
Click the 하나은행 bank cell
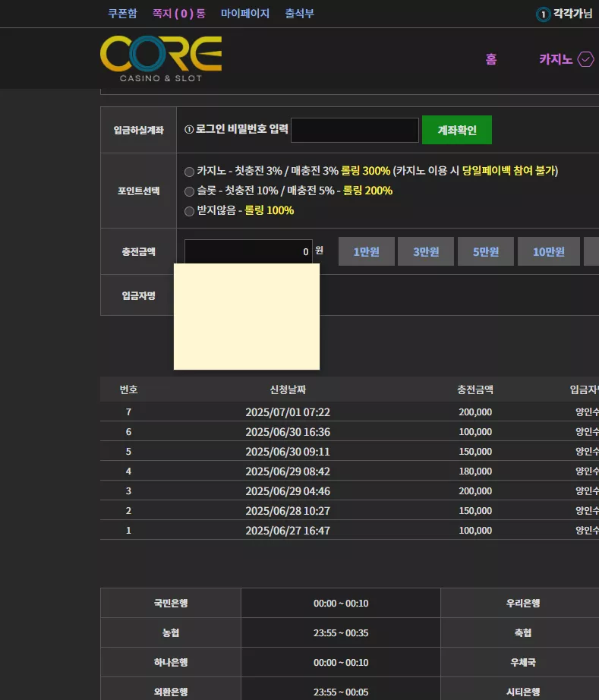click(x=171, y=662)
